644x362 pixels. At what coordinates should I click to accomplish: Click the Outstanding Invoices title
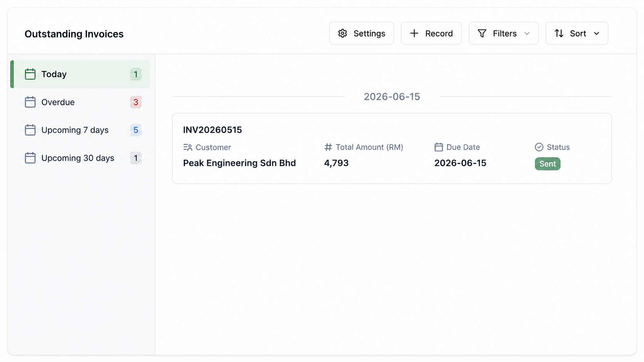[x=74, y=34]
